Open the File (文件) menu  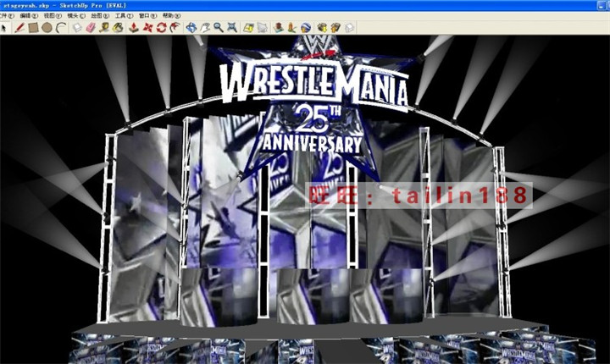tap(7, 15)
